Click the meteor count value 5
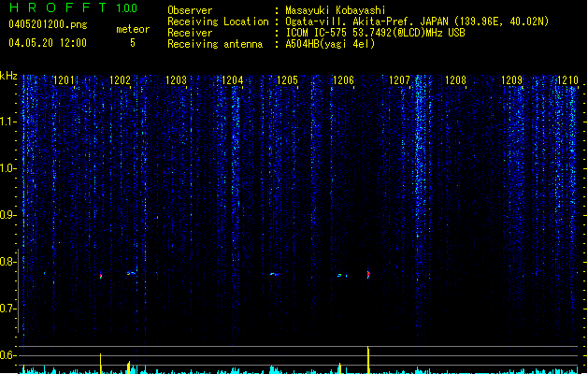The image size is (588, 374). click(x=133, y=43)
